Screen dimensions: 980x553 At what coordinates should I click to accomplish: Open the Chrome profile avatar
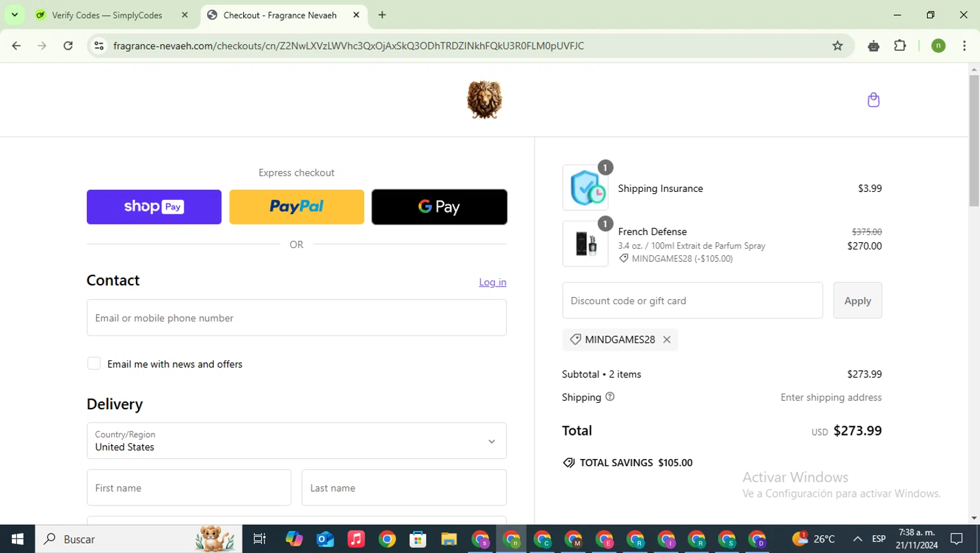(x=938, y=46)
